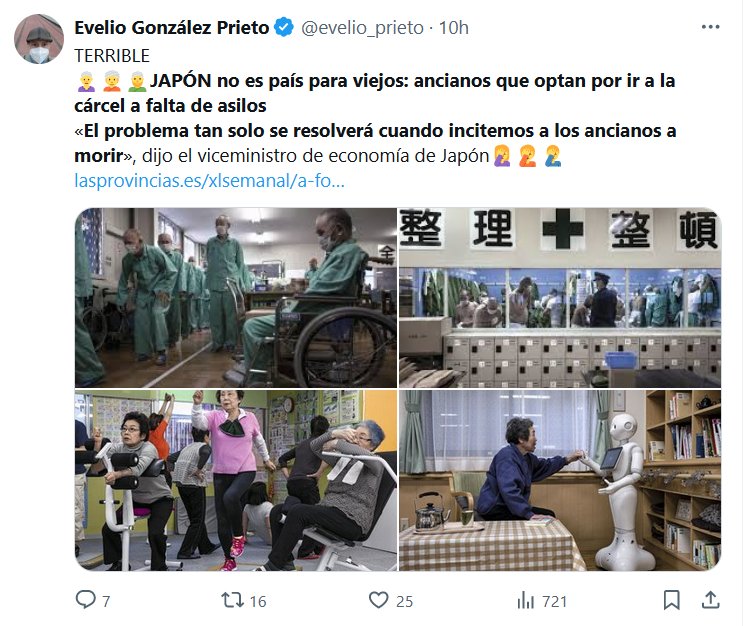Click the reply speech bubble icon
748x626 pixels.
86,600
